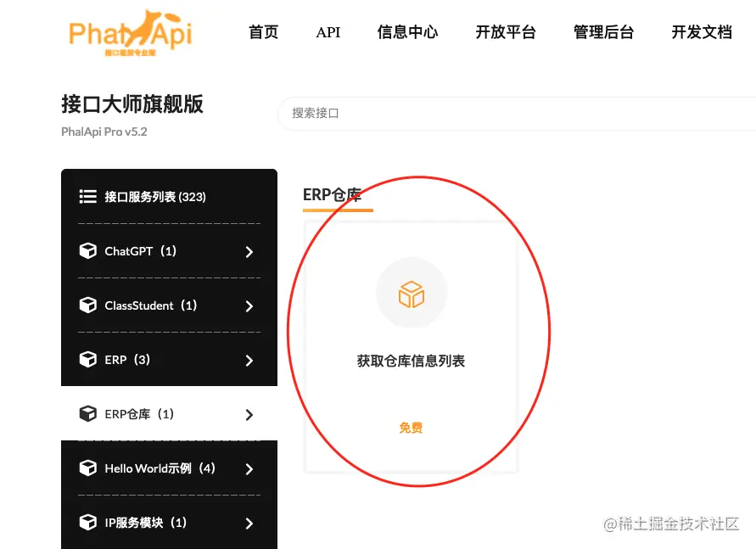
Task: Open the 首页 navigation item
Action: [x=263, y=32]
